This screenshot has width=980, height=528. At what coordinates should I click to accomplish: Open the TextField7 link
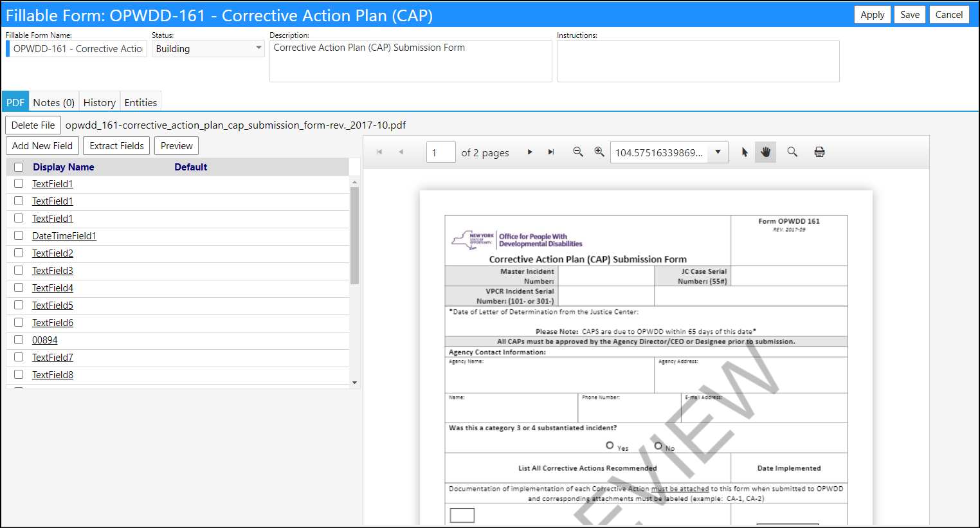(53, 358)
